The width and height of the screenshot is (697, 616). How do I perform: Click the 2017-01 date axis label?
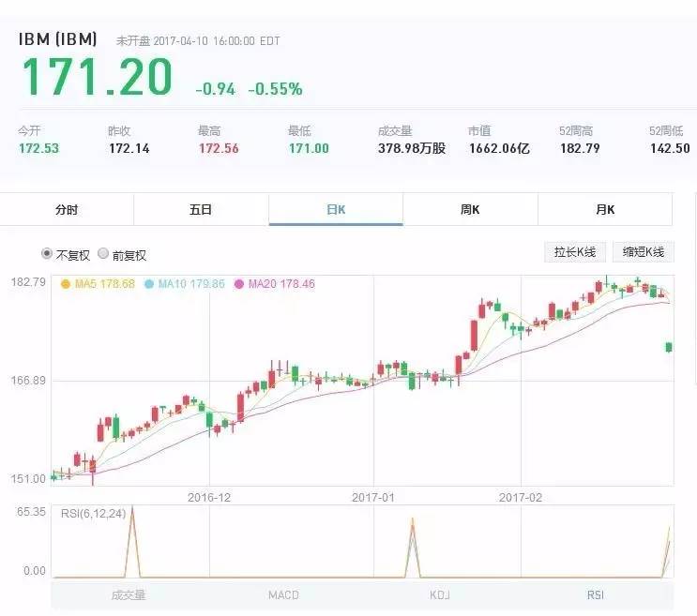coord(373,498)
